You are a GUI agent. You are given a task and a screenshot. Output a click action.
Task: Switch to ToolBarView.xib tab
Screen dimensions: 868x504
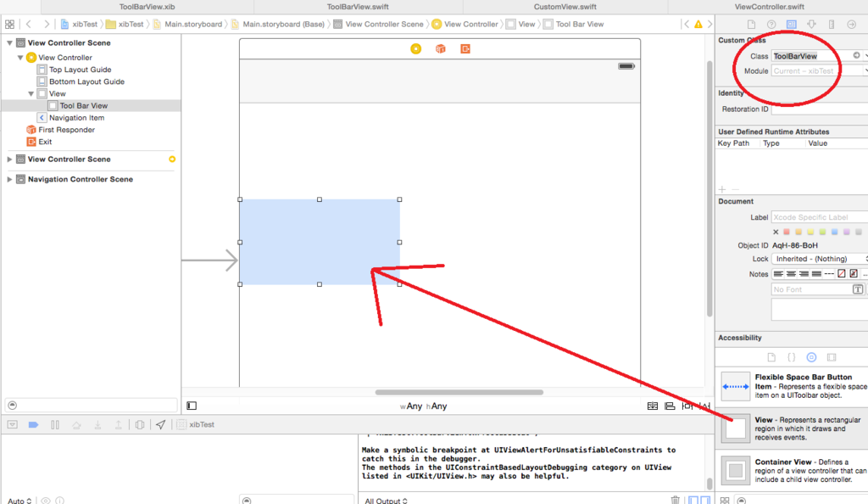click(147, 7)
